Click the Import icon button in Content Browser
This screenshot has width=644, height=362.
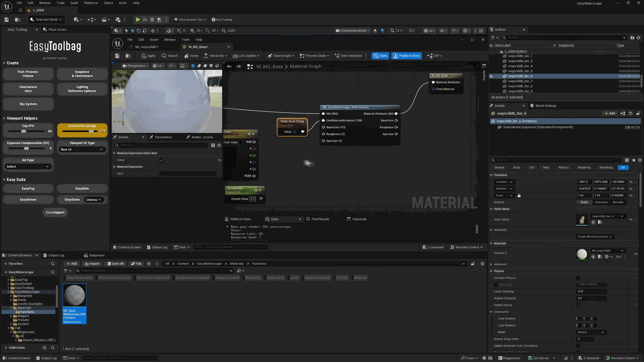click(x=92, y=264)
